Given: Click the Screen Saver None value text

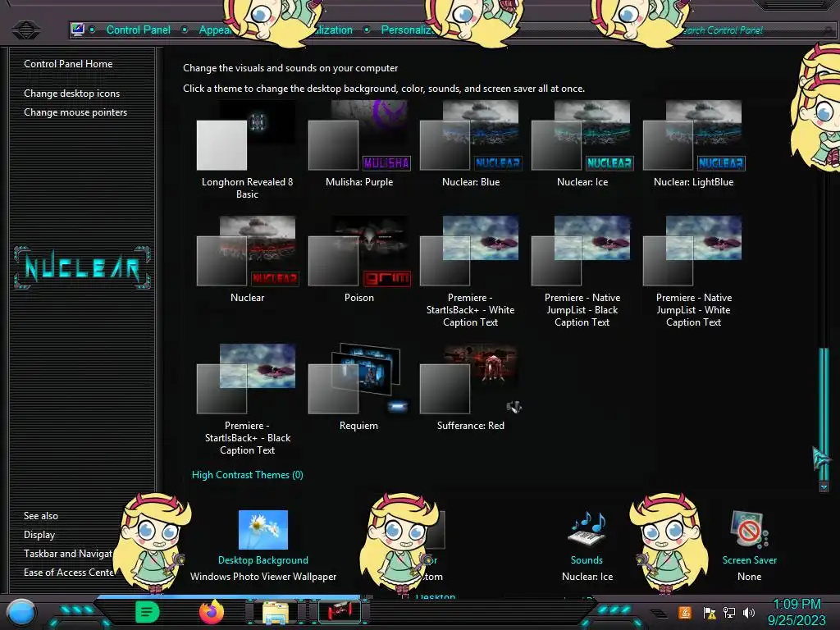Looking at the screenshot, I should pyautogui.click(x=750, y=577).
